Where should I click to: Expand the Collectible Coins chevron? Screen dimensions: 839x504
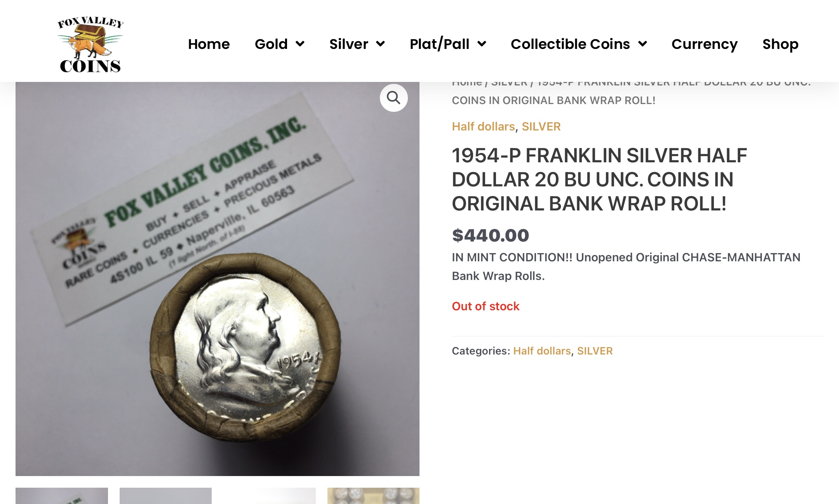[x=642, y=44]
